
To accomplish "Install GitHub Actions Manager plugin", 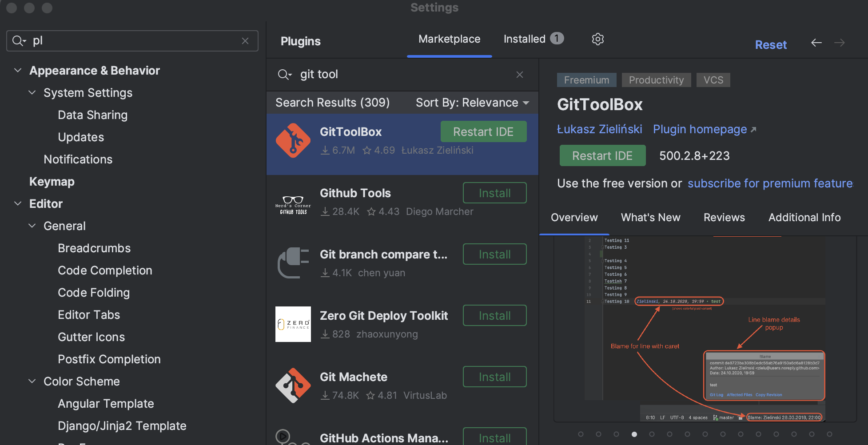I will [494, 437].
